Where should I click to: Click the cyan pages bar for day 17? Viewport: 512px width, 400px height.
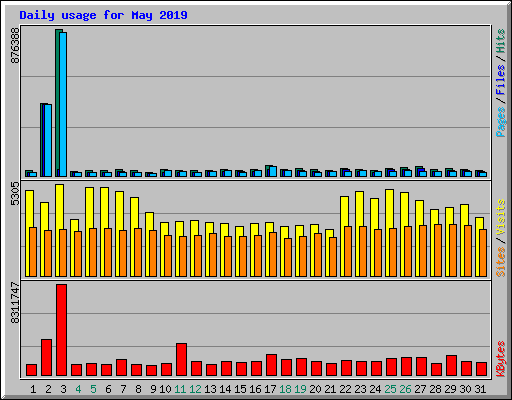point(273,171)
